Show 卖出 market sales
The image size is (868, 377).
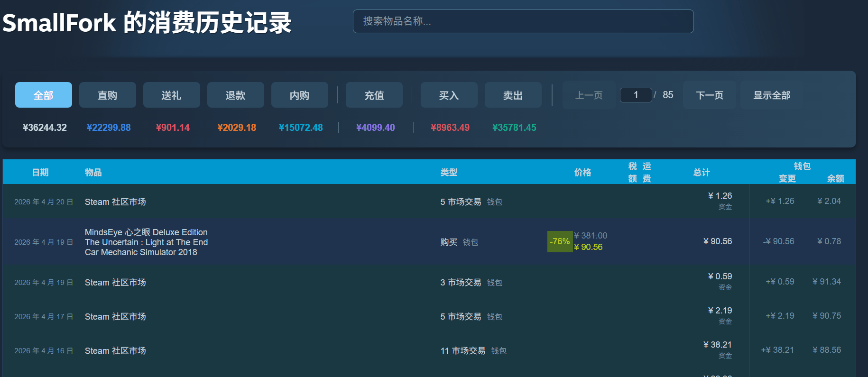point(513,95)
